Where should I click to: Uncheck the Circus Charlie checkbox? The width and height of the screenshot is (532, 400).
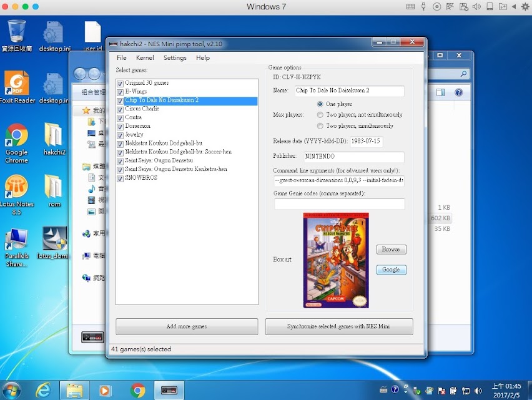point(120,109)
